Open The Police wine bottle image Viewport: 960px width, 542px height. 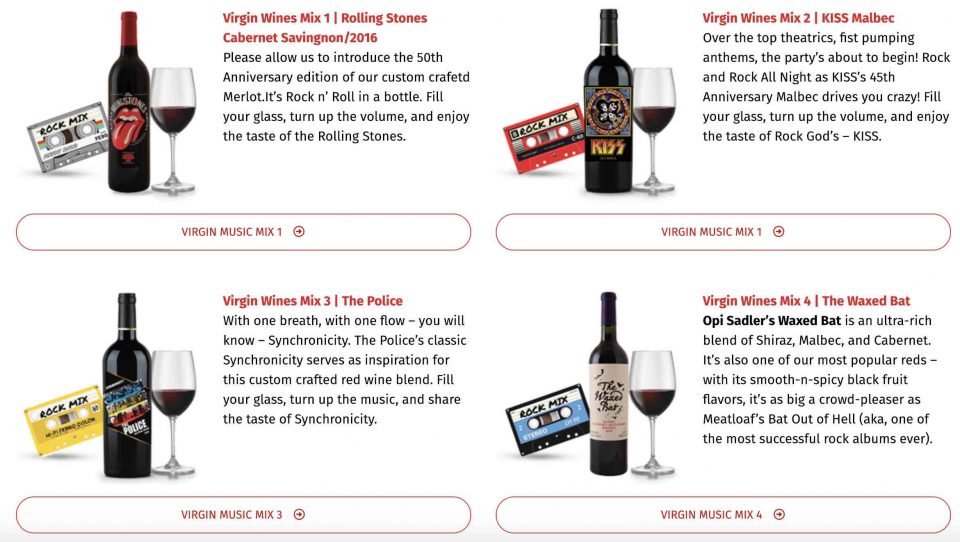coord(127,385)
